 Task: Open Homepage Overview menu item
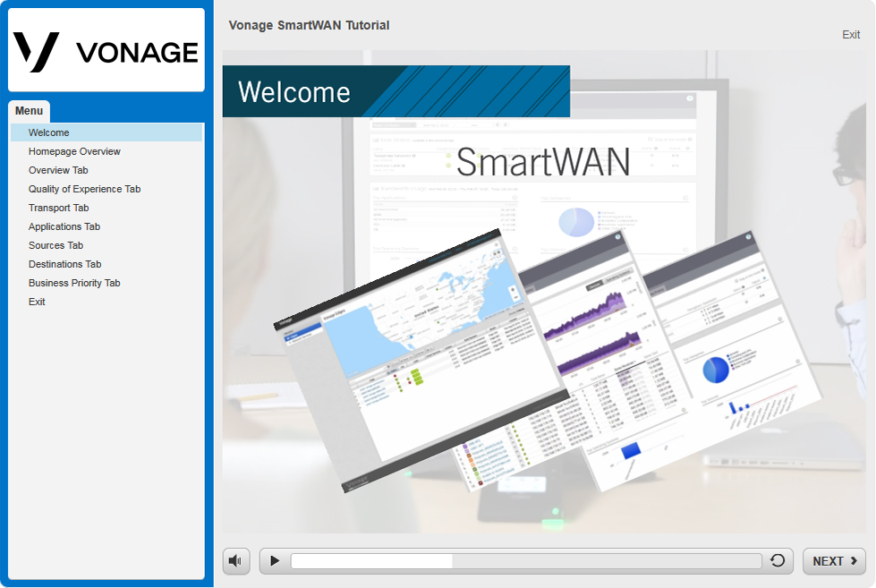pos(106,151)
